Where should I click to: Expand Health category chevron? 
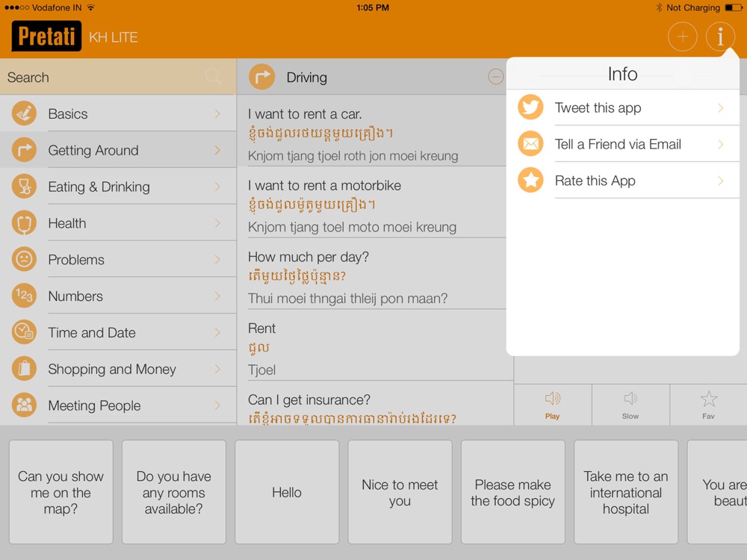coord(217,223)
